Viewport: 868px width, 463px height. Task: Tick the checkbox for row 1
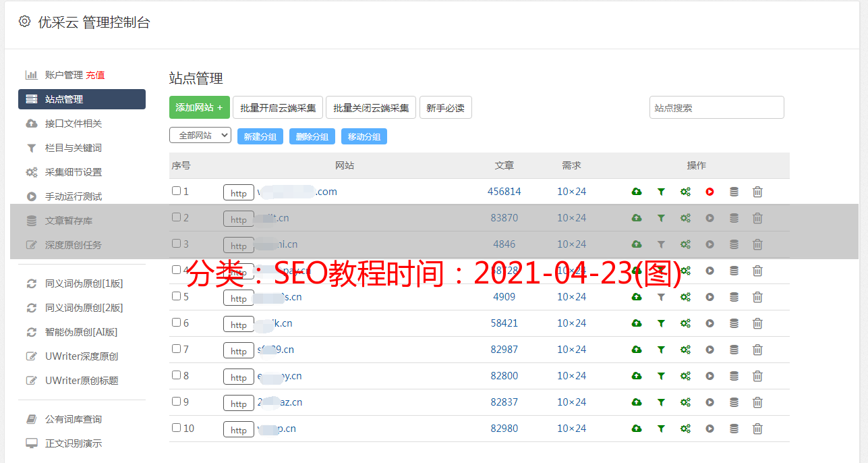[176, 191]
